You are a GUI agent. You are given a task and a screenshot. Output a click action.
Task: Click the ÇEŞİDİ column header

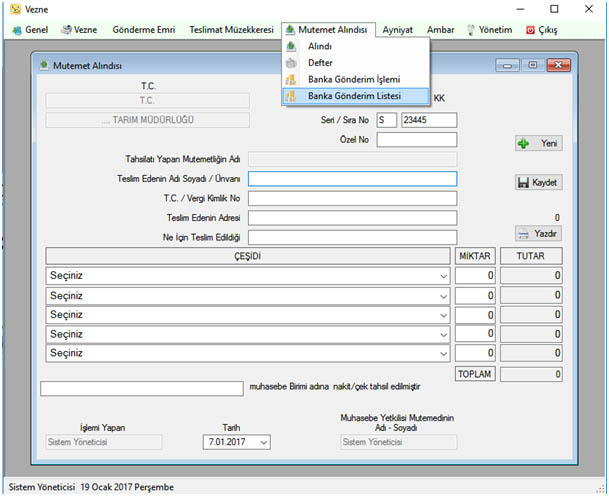coord(248,256)
